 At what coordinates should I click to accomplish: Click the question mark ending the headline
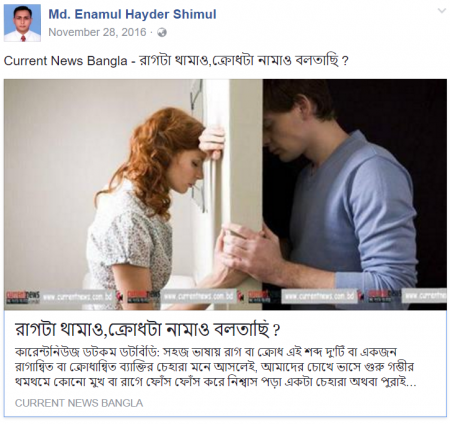(x=276, y=330)
